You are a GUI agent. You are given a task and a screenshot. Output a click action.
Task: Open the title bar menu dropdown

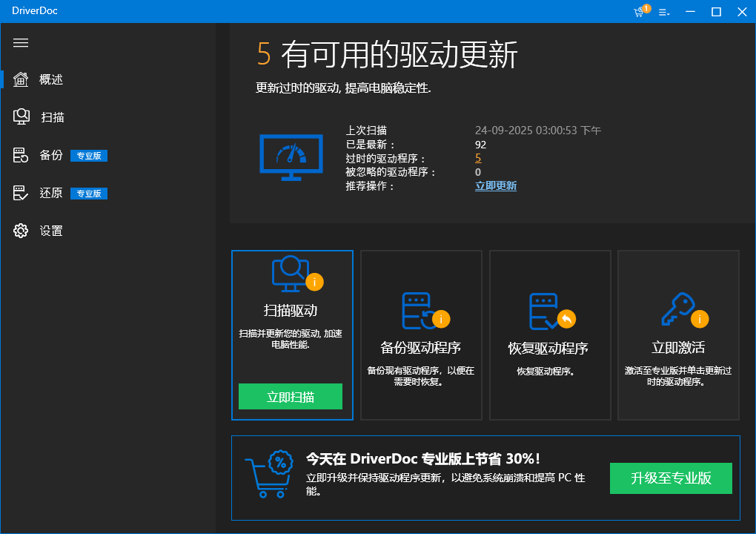point(663,12)
